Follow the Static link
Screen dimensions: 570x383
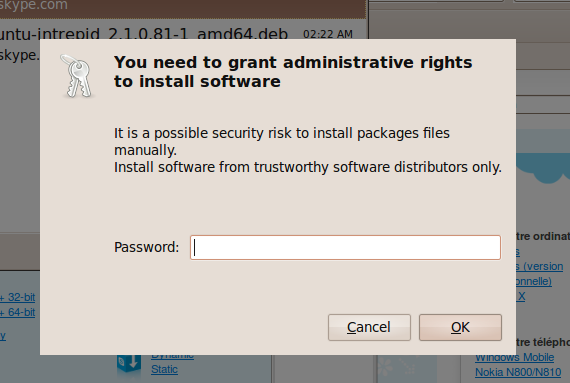(164, 369)
